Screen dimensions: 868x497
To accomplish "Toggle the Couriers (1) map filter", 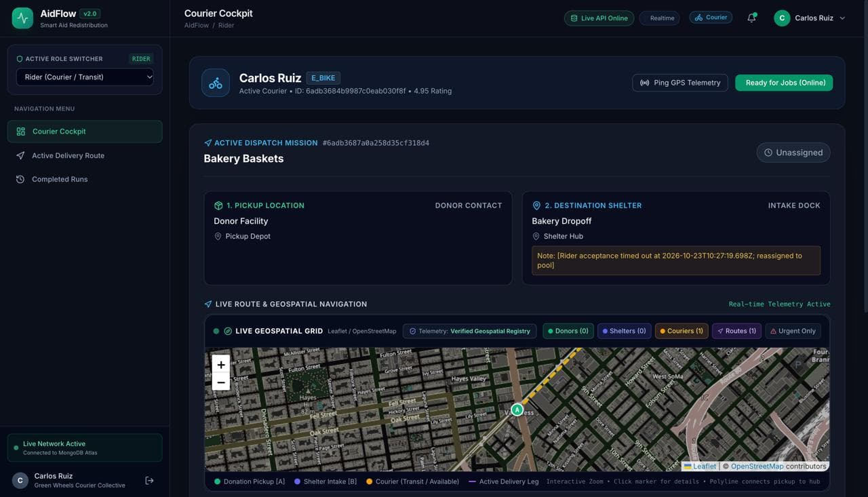I will click(682, 331).
